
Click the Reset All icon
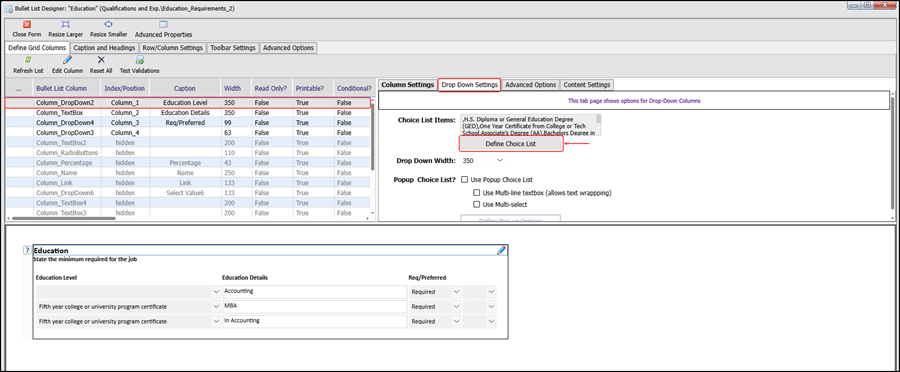tap(101, 60)
